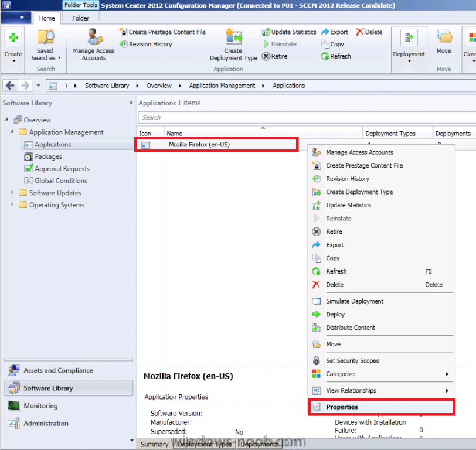Choose Copy in the context menu

(382, 258)
